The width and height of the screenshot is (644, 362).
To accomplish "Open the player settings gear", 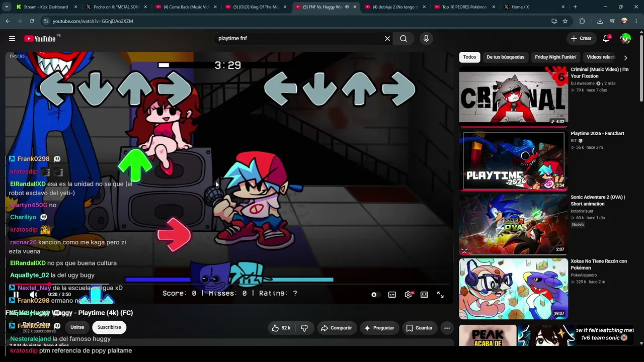I will click(x=408, y=295).
